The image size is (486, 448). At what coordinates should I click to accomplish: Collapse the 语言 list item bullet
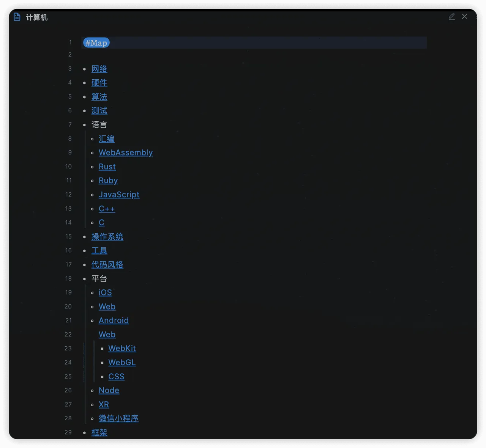tap(84, 125)
